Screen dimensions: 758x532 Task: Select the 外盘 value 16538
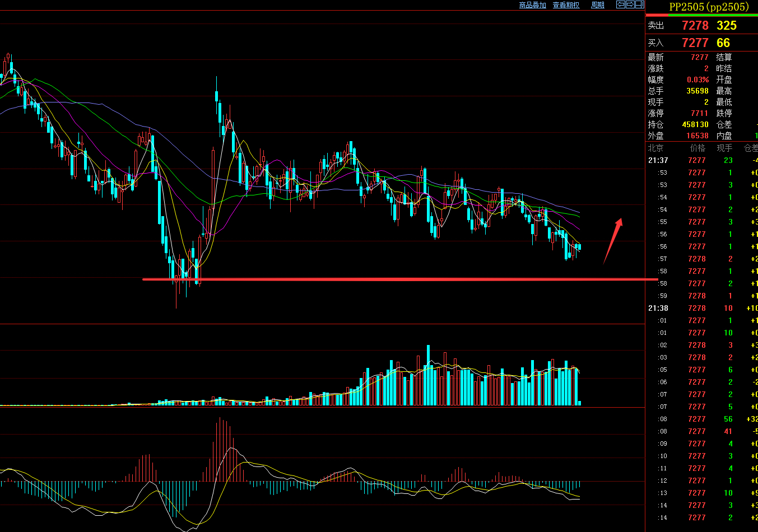(x=697, y=136)
